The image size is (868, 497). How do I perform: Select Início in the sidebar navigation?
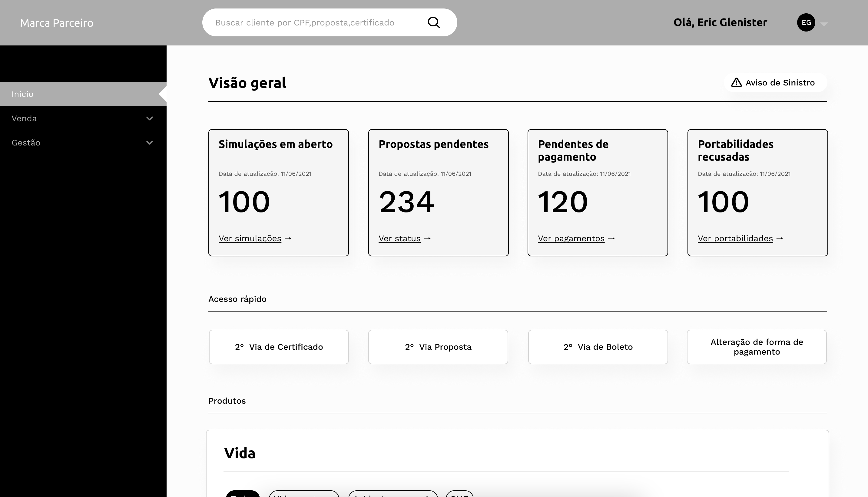tap(23, 94)
